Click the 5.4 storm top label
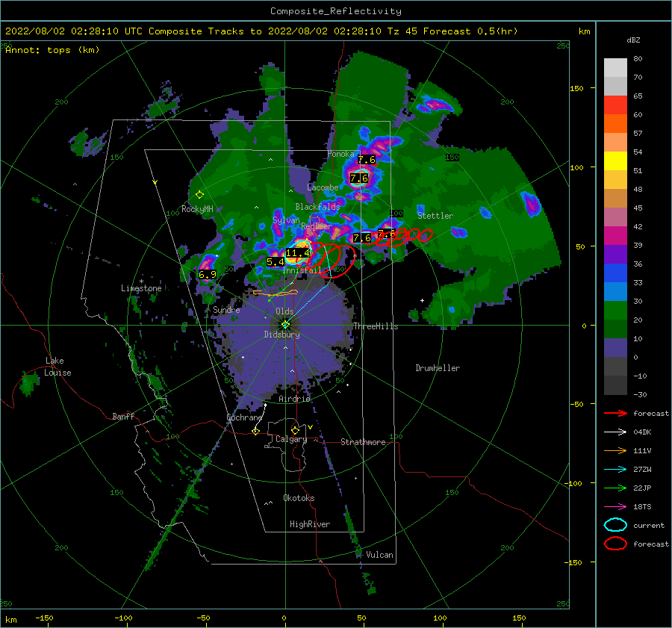 click(275, 261)
